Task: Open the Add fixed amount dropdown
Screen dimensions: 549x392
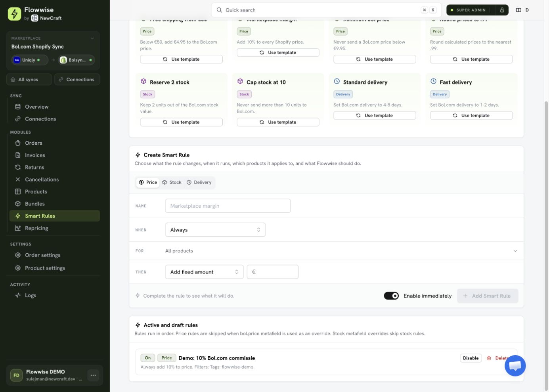Action: [204, 272]
